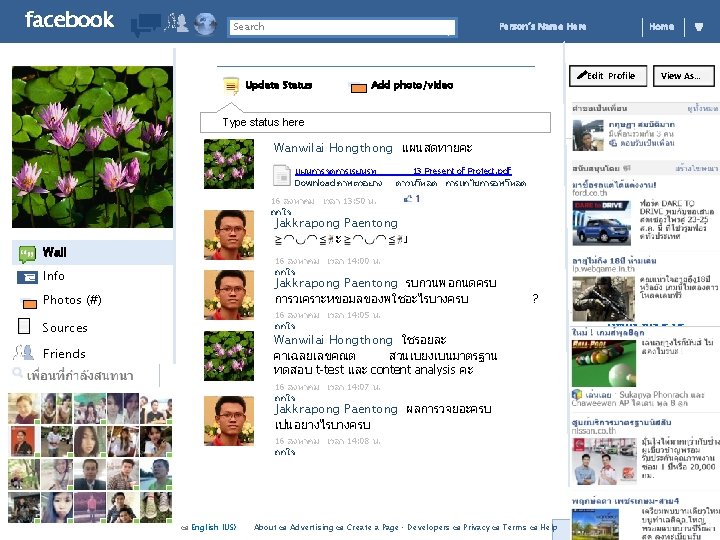This screenshot has height=540, width=720.
Task: Click Edit Profile button
Action: coord(608,76)
